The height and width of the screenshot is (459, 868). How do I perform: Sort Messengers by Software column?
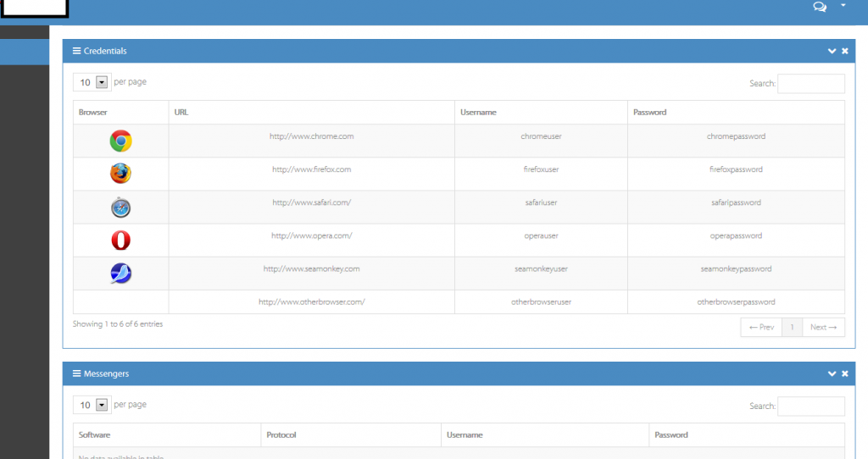(x=167, y=435)
